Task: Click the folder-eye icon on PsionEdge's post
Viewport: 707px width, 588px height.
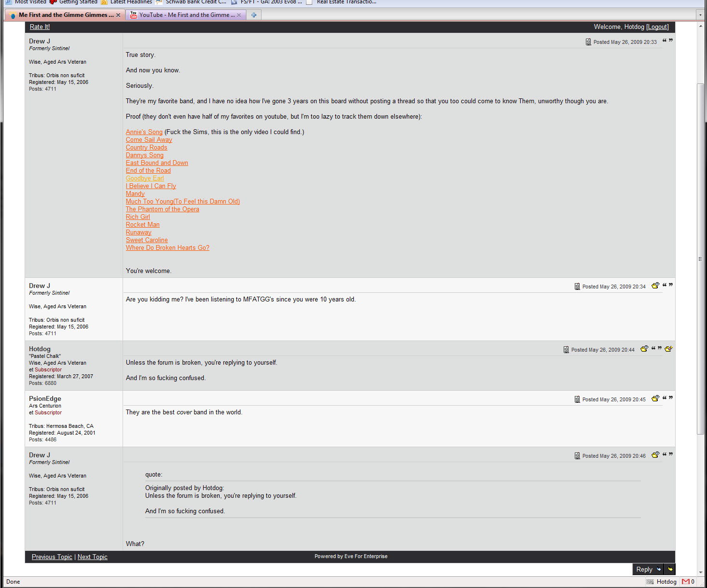Action: coord(655,398)
